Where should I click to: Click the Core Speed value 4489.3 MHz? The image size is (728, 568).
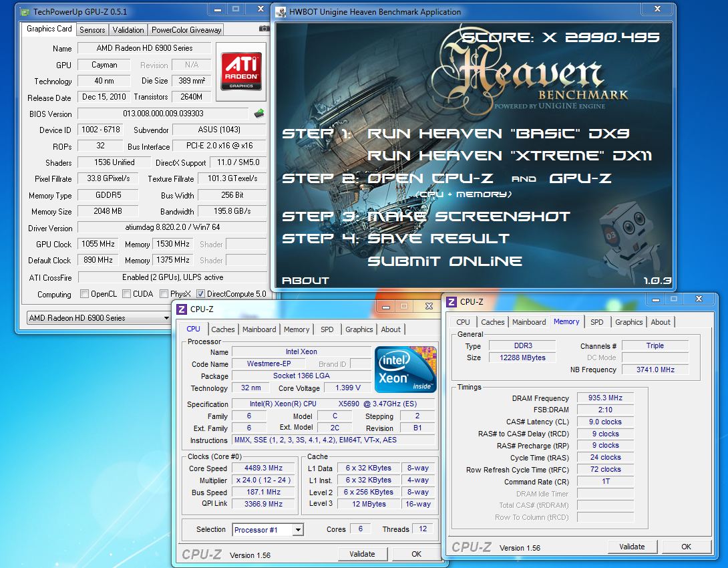pyautogui.click(x=263, y=468)
